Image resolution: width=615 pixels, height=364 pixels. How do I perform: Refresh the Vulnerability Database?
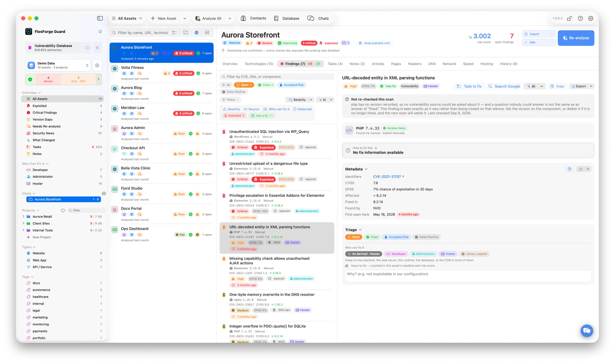pos(97,48)
